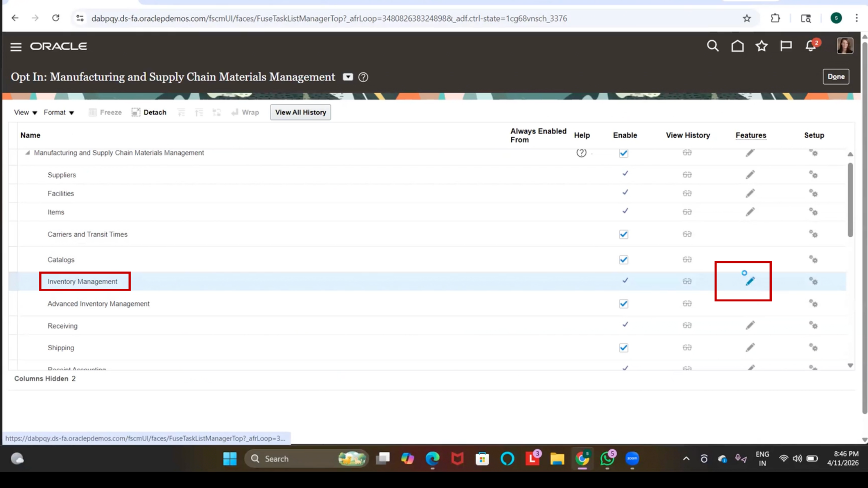Image resolution: width=868 pixels, height=488 pixels.
Task: Toggle Enable checkbox for Advanced Inventory Management
Action: tap(623, 304)
